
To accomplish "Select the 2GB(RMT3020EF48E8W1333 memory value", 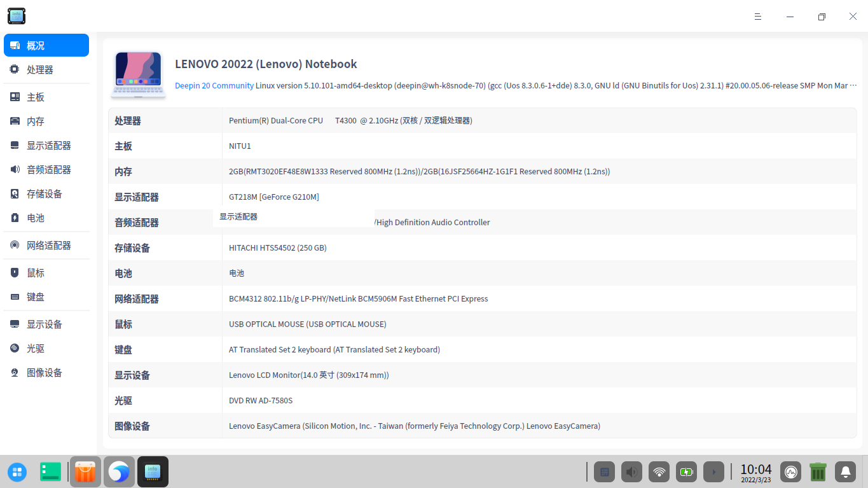I will (x=419, y=171).
